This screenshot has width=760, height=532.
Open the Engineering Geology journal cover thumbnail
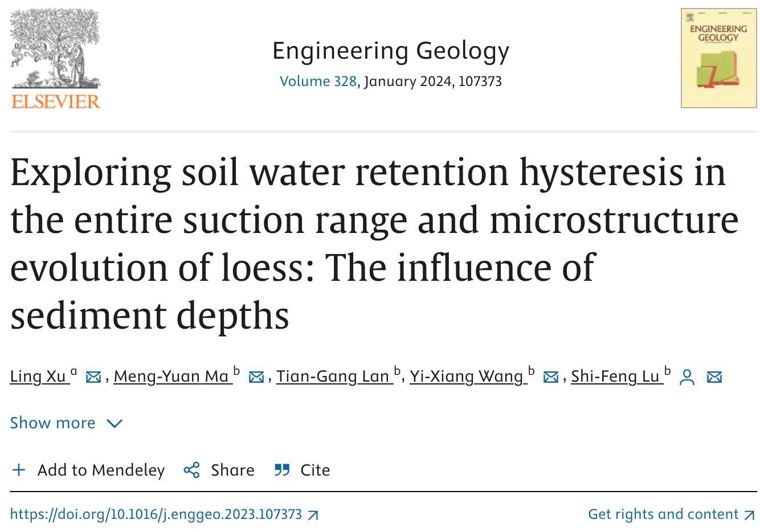[x=718, y=58]
